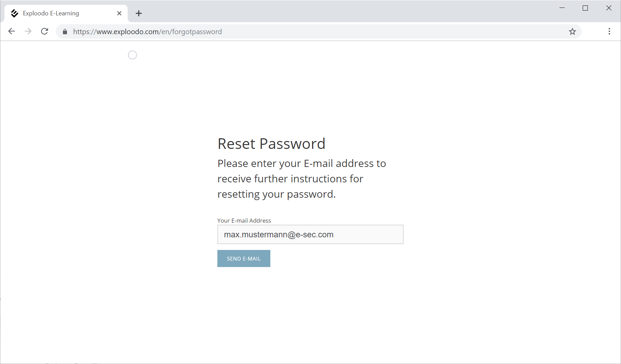Click the "Your E-mail Address" label

pyautogui.click(x=244, y=221)
